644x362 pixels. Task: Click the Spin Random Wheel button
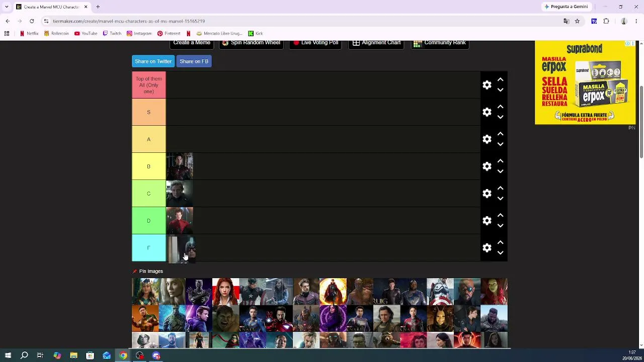(251, 44)
